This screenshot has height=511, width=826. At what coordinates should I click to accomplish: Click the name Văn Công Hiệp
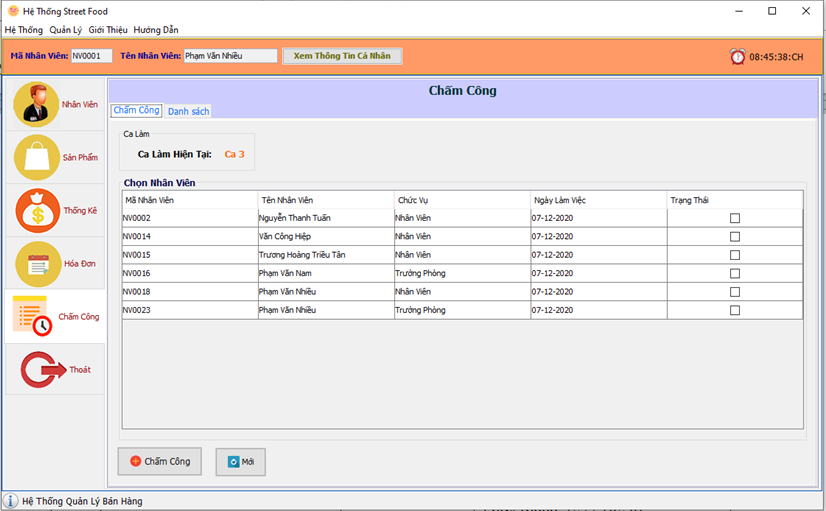coord(284,237)
